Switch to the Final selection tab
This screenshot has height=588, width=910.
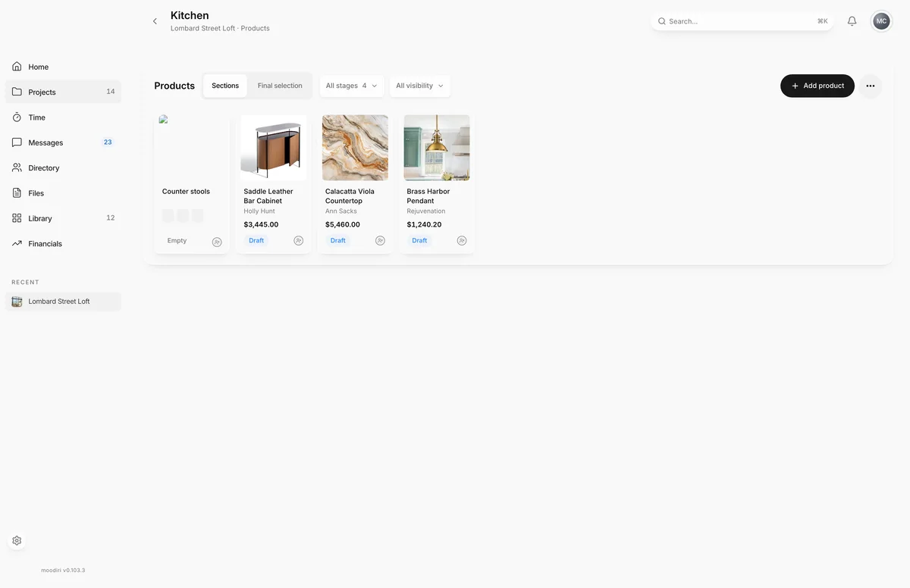pyautogui.click(x=280, y=86)
